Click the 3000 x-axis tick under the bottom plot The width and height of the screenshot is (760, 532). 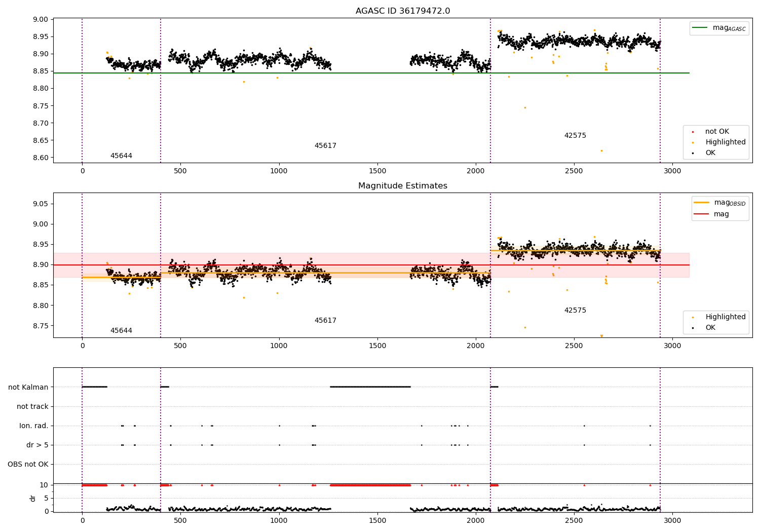(x=672, y=521)
